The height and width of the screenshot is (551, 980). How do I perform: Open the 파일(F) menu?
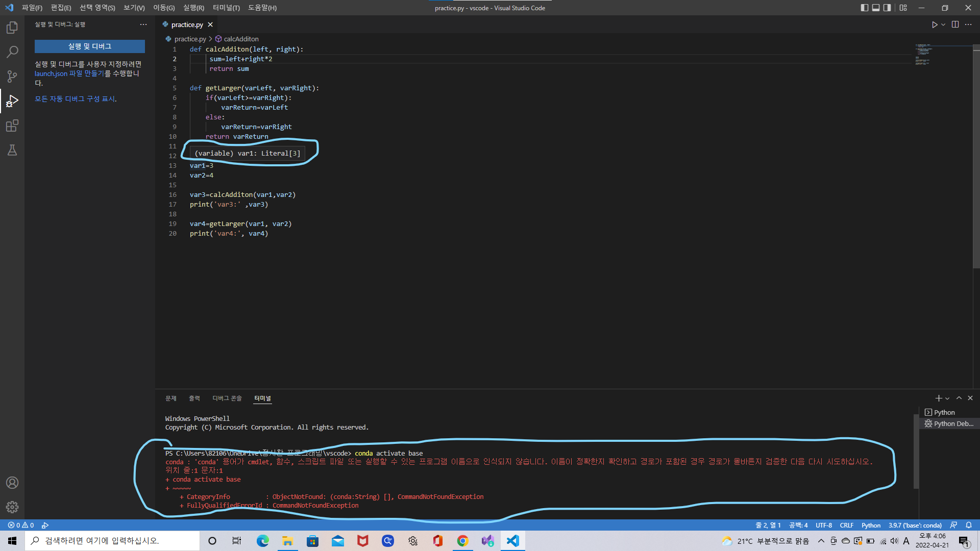32,8
